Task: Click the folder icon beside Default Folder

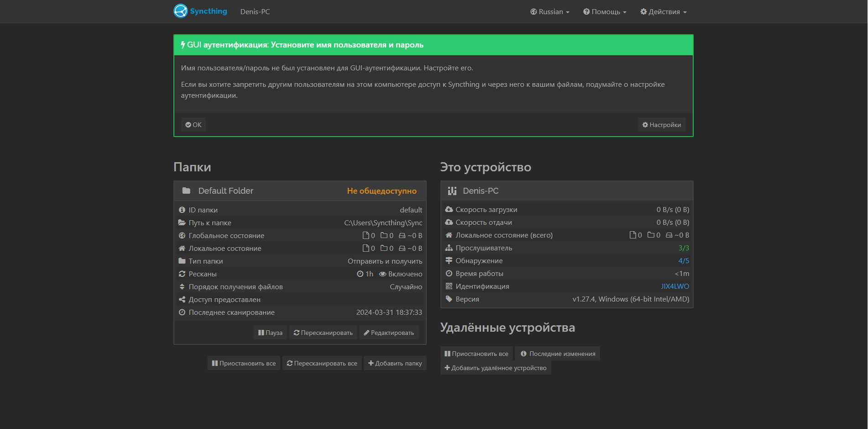Action: [x=186, y=191]
